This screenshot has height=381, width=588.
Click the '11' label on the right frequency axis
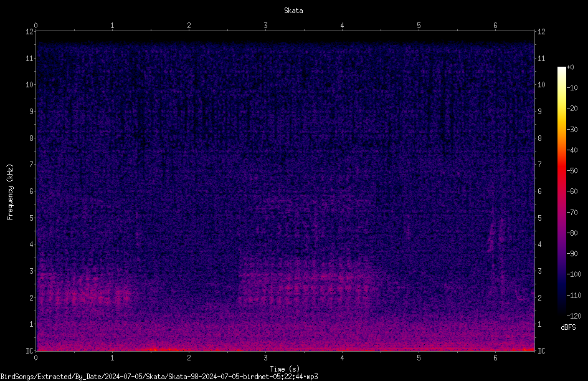tap(541, 58)
